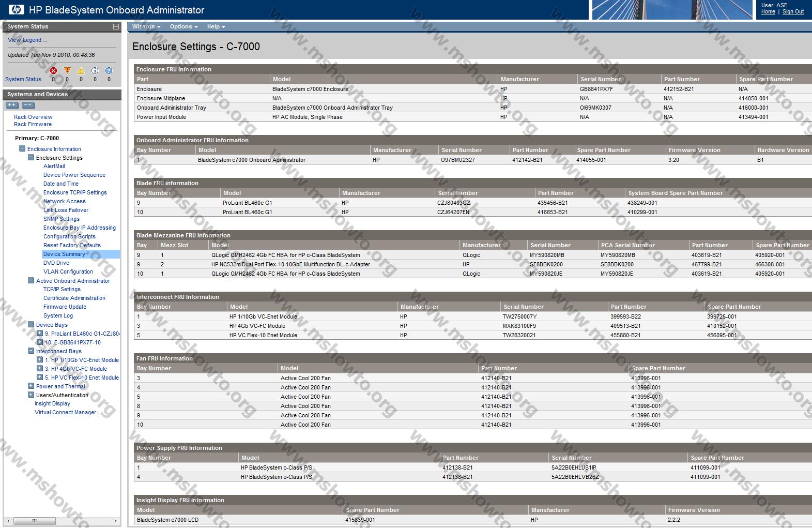Select Configuration Scripts

[69, 236]
